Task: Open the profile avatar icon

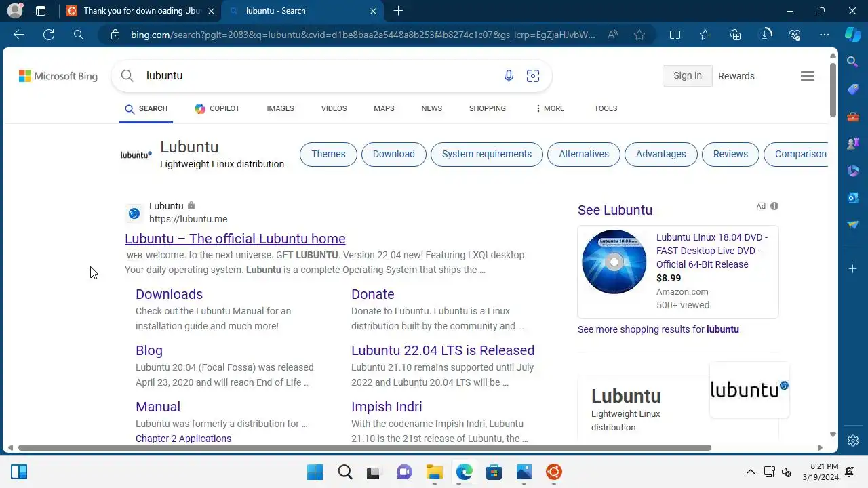Action: [x=15, y=11]
